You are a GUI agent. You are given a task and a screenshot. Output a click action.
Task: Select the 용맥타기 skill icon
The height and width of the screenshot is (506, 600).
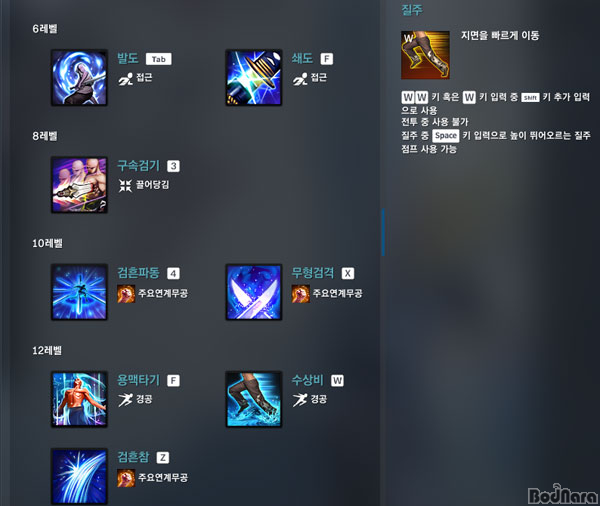(x=79, y=399)
